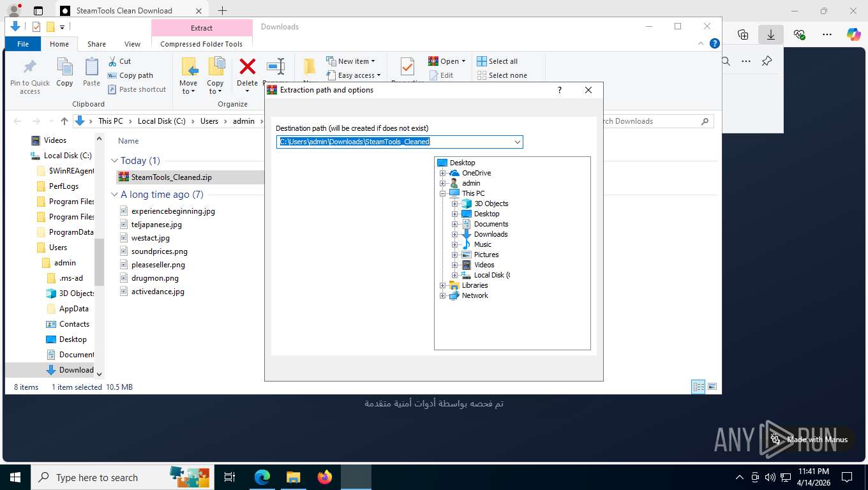Open the notification center in the taskbar
The height and width of the screenshot is (490, 868).
(847, 477)
